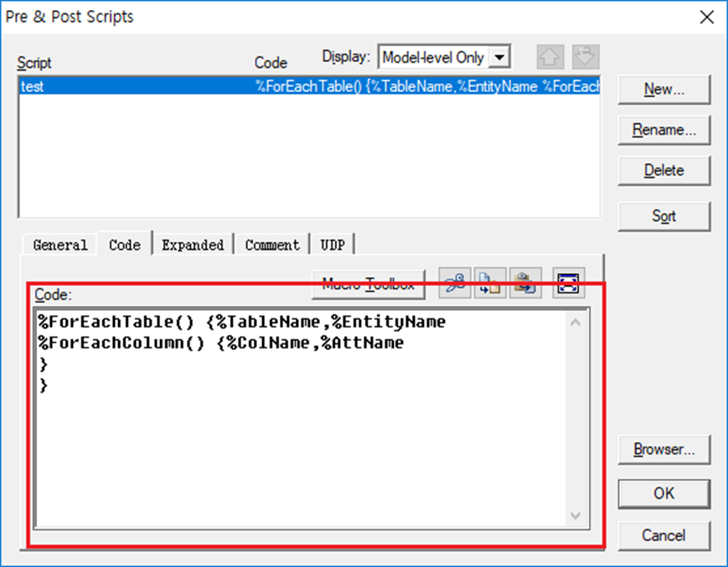Viewport: 728px width, 567px height.
Task: Click the code editor scroll up arrow
Action: [576, 322]
